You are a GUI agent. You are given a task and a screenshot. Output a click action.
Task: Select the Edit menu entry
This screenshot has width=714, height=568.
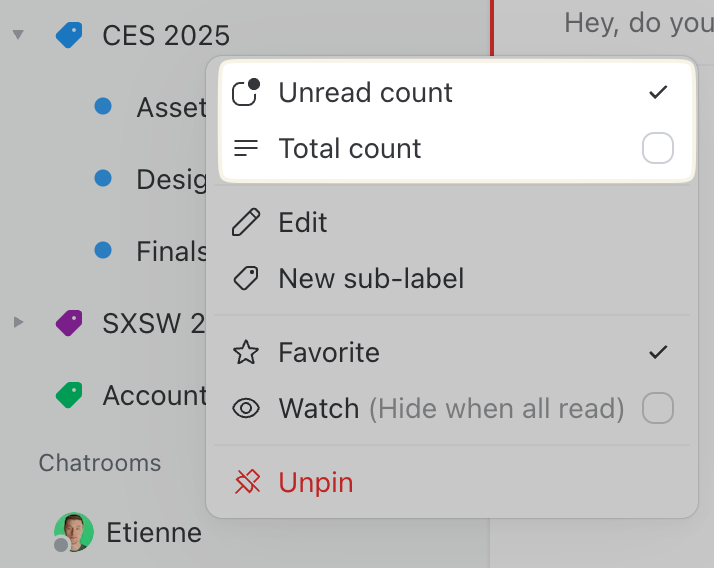303,222
